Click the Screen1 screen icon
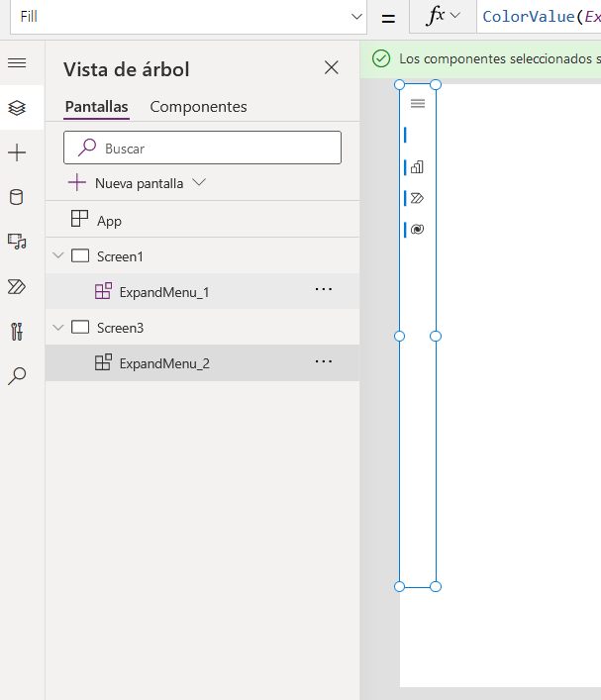This screenshot has height=700, width=601. pos(80,255)
